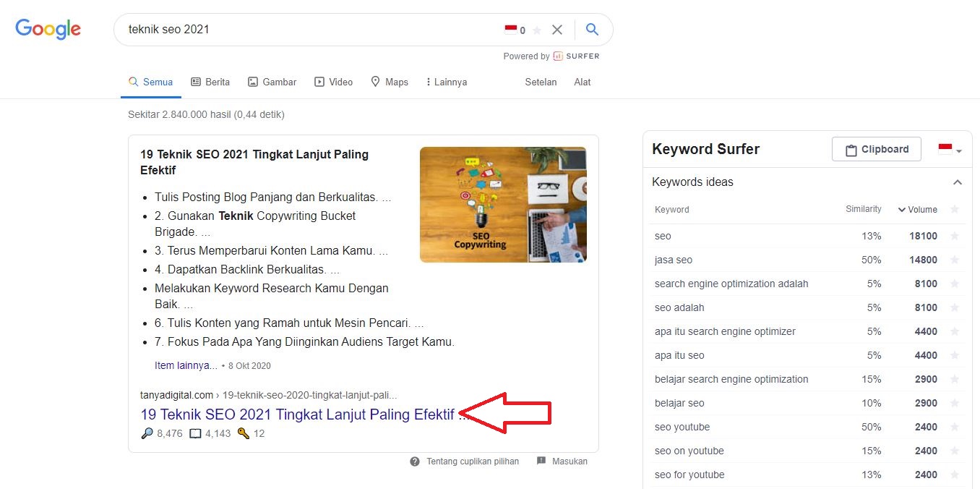Image resolution: width=980 pixels, height=489 pixels.
Task: Sort keywords by Volume column
Action: click(x=918, y=210)
